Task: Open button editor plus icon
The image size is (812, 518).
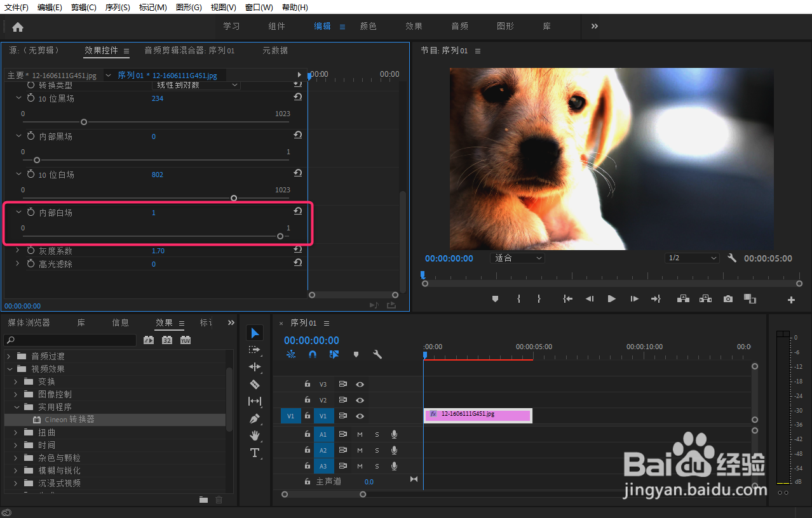Action: [791, 300]
